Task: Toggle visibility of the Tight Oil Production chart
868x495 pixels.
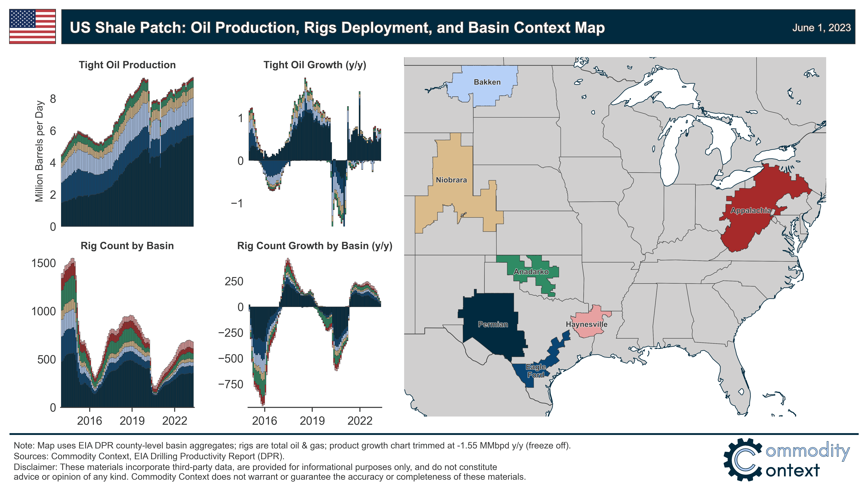Action: [128, 64]
